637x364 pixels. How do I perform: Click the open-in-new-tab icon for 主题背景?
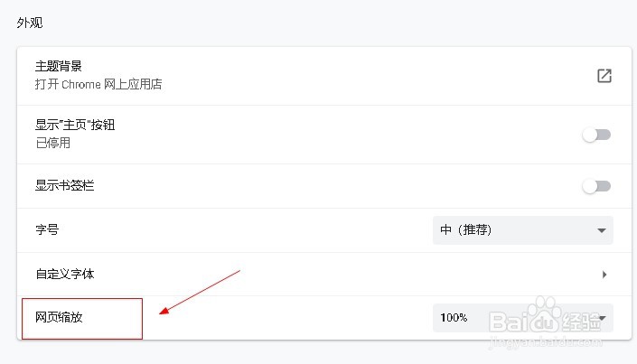point(604,76)
